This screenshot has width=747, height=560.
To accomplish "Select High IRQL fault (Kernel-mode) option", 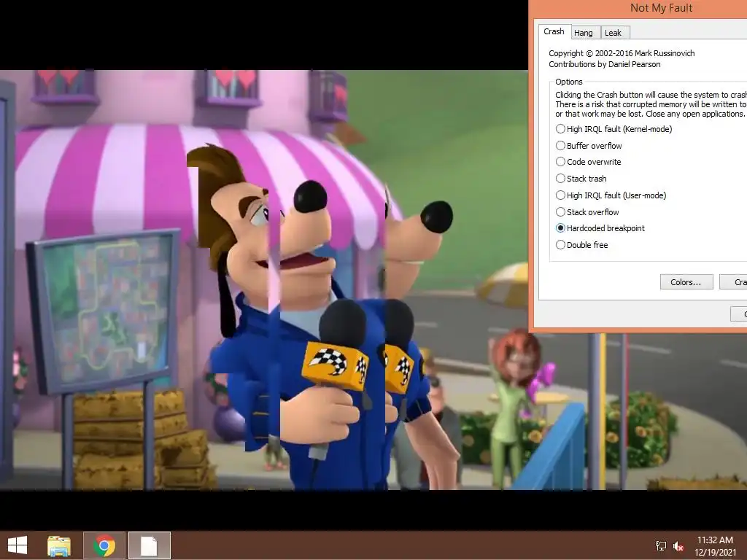I will click(614, 129).
